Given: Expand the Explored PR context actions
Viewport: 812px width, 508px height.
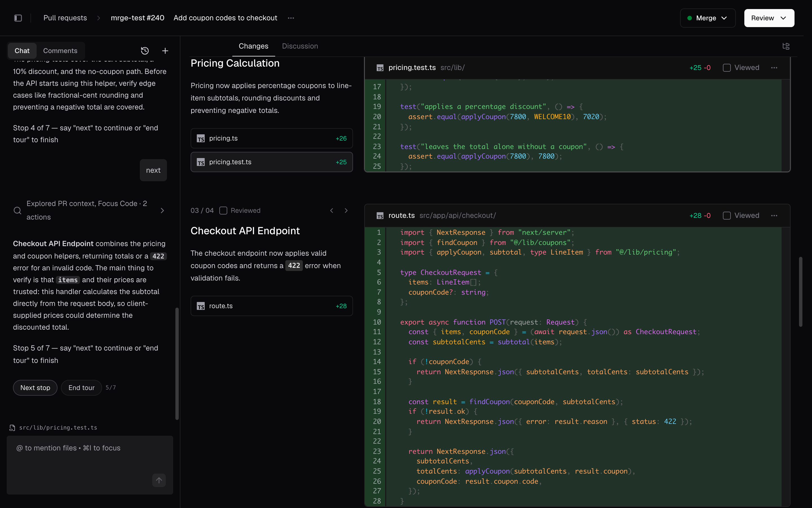Looking at the screenshot, I should pyautogui.click(x=162, y=210).
